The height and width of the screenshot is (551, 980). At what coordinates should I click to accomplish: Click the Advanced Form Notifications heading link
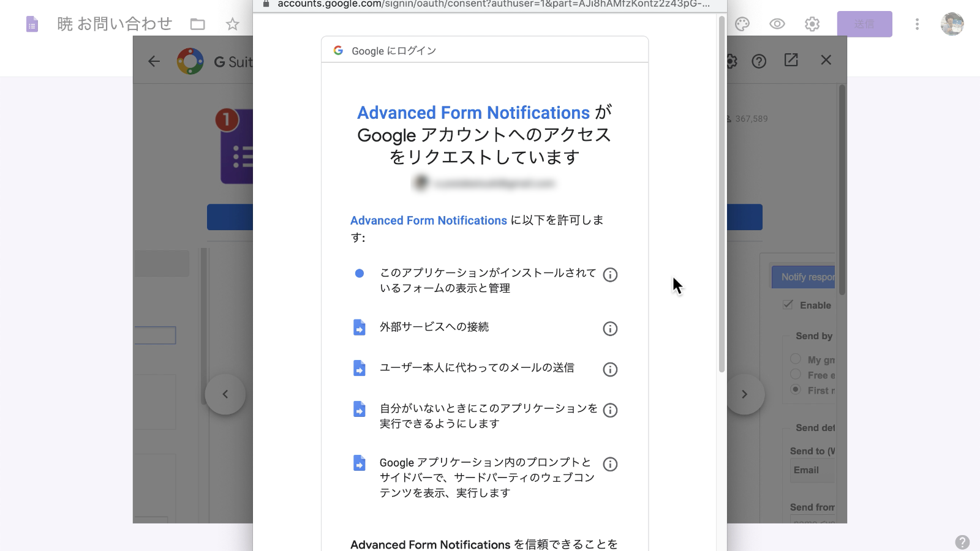[473, 113]
